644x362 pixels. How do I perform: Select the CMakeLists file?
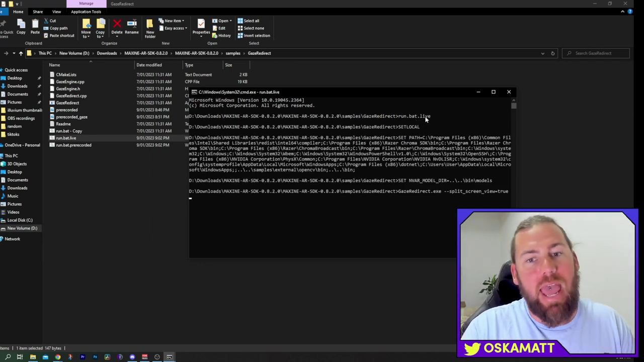(x=66, y=74)
